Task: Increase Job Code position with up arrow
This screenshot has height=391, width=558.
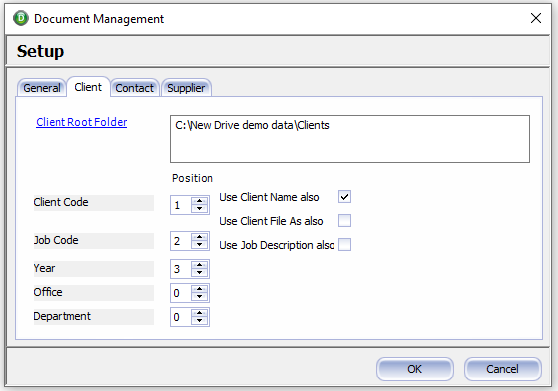Action: (200, 237)
